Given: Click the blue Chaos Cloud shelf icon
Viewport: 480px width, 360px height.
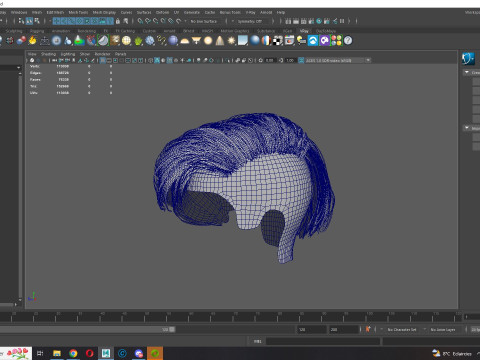Looking at the screenshot, I should coord(313,41).
